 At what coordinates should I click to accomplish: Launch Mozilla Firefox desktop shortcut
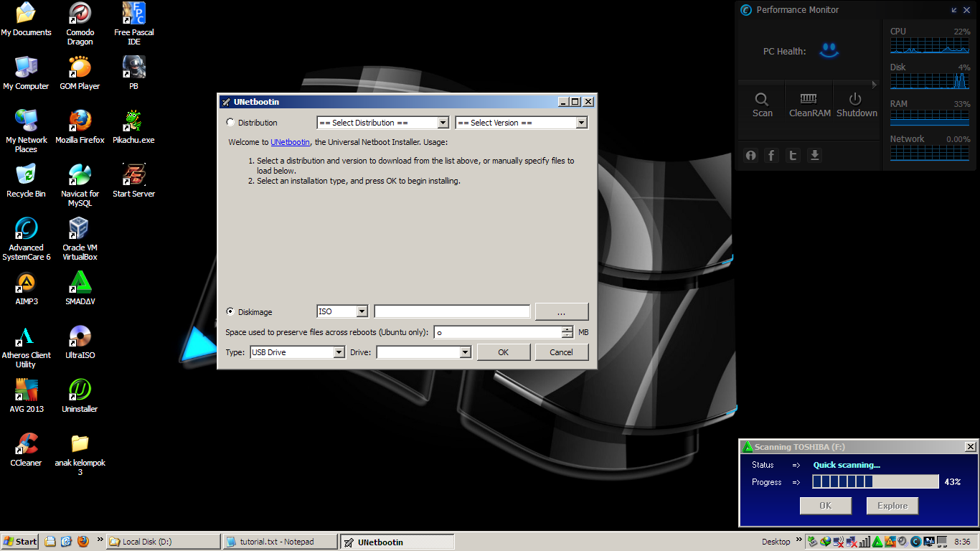click(80, 126)
